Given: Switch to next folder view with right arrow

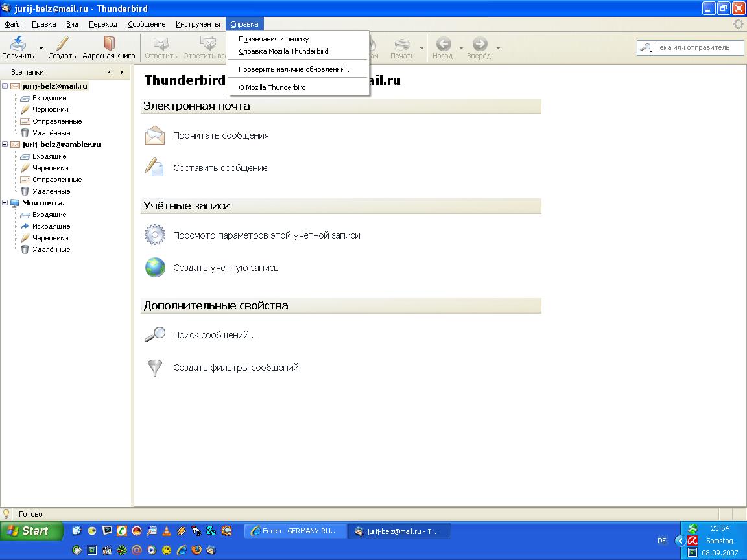Looking at the screenshot, I should click(122, 73).
